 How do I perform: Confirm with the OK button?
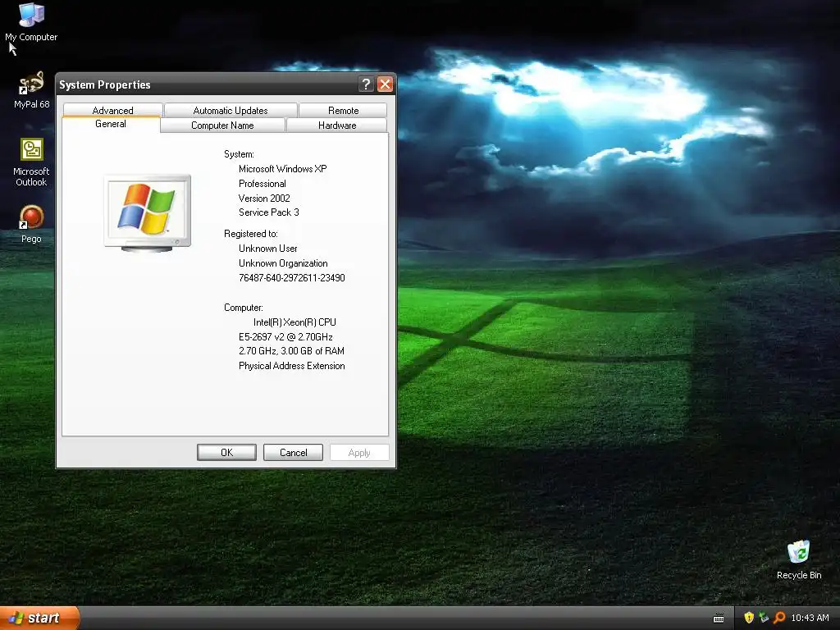[226, 452]
